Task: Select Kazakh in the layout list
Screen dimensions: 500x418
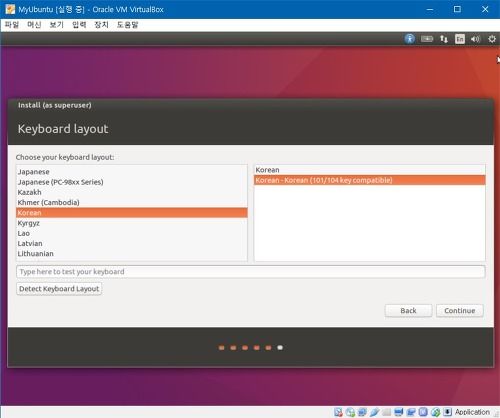Action: pos(132,192)
